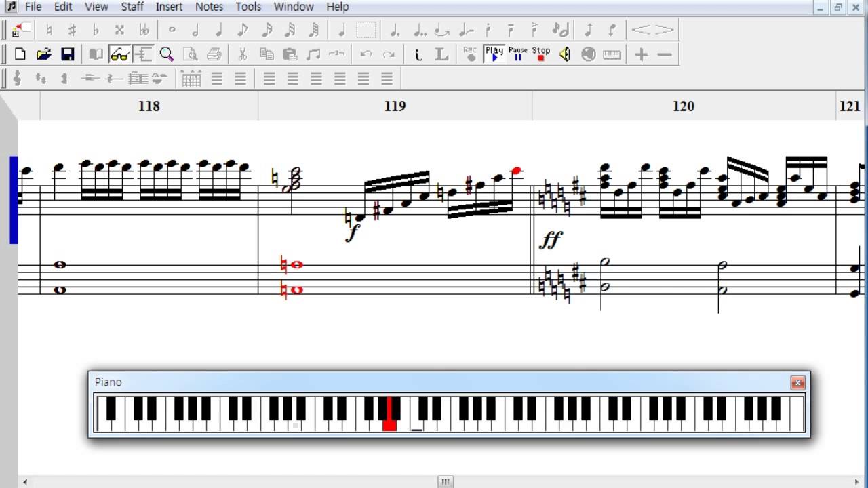
Task: Toggle the tie modifier
Action: pos(442,30)
